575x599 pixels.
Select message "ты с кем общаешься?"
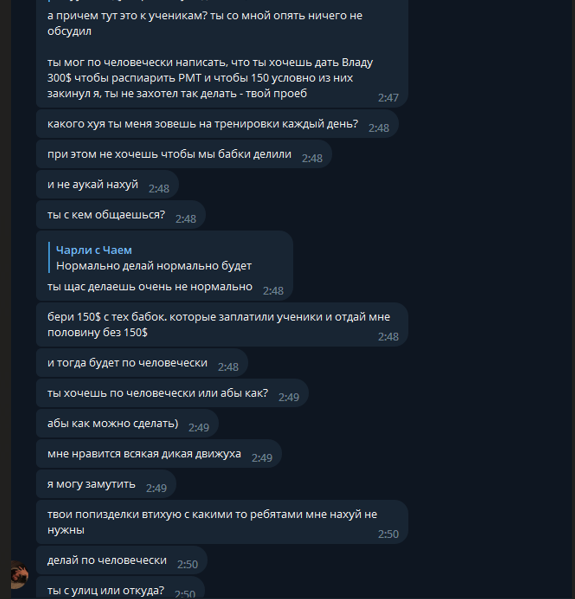click(x=121, y=215)
